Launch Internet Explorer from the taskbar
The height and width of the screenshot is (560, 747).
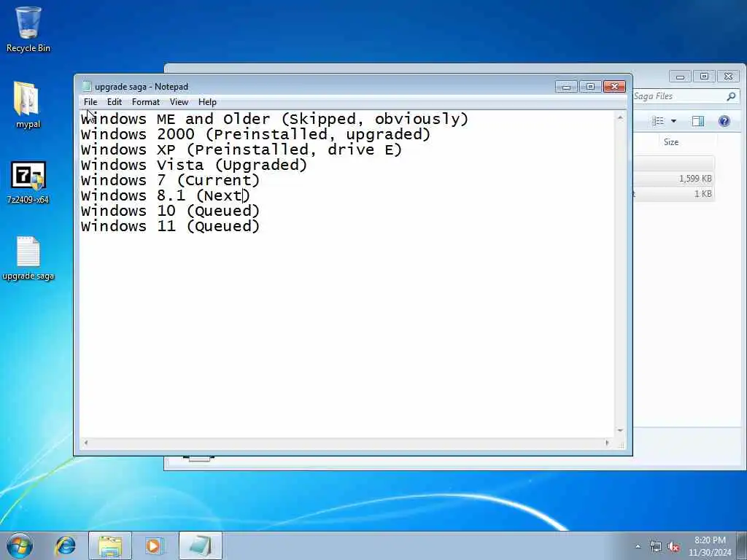coord(65,545)
